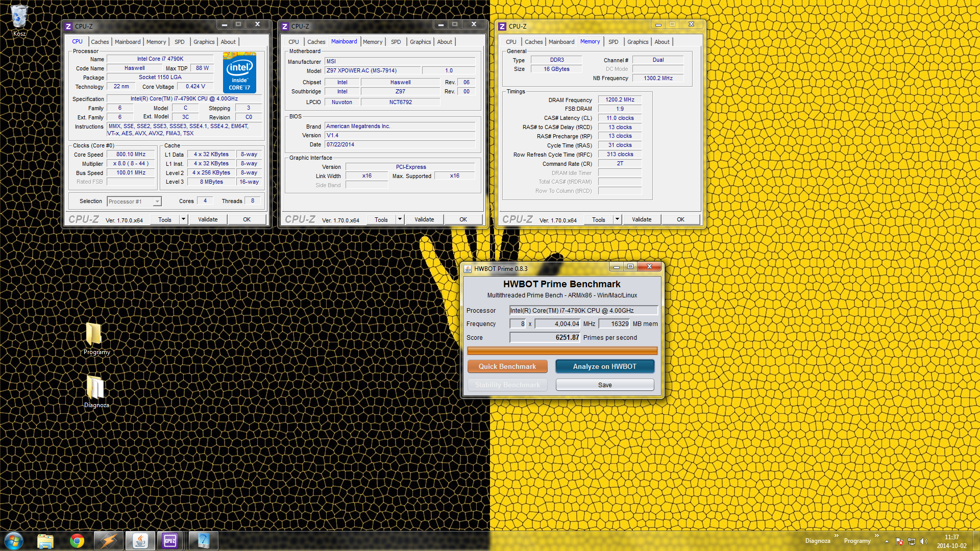
Task: Click the CPU-Z title icon in CPU-tab window
Action: (68, 27)
